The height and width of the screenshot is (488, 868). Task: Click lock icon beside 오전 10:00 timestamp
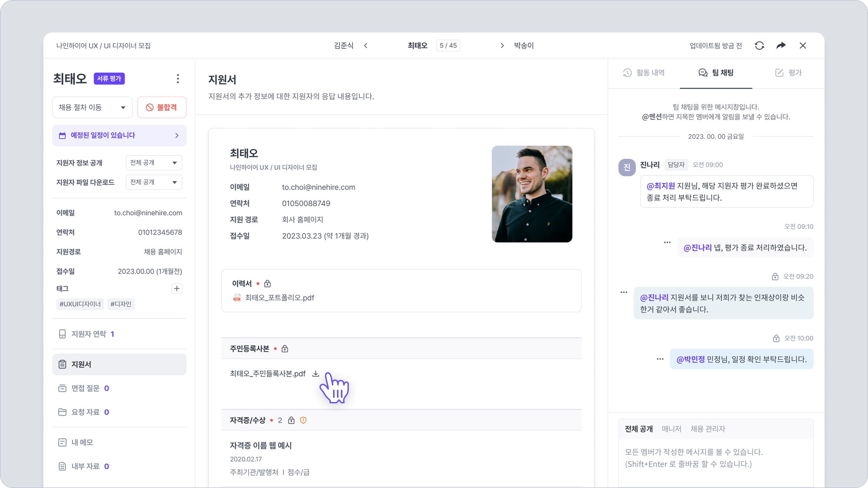click(776, 338)
